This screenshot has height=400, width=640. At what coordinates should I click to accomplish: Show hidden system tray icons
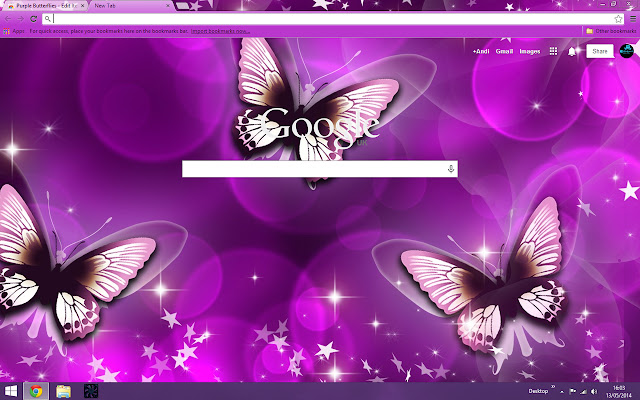click(562, 391)
